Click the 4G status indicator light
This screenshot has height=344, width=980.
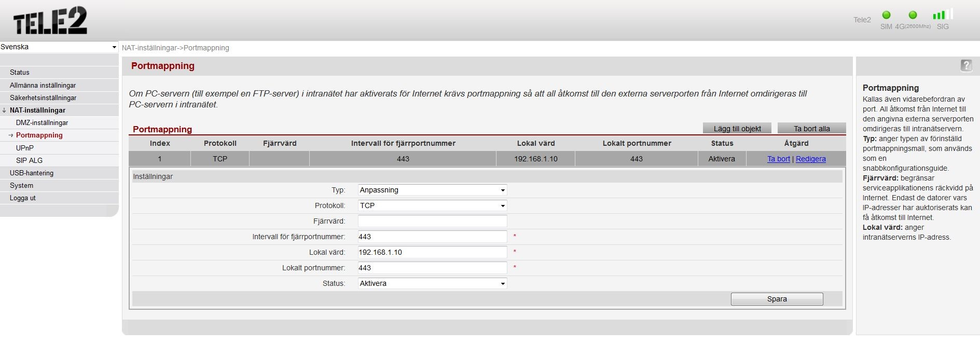(x=913, y=15)
